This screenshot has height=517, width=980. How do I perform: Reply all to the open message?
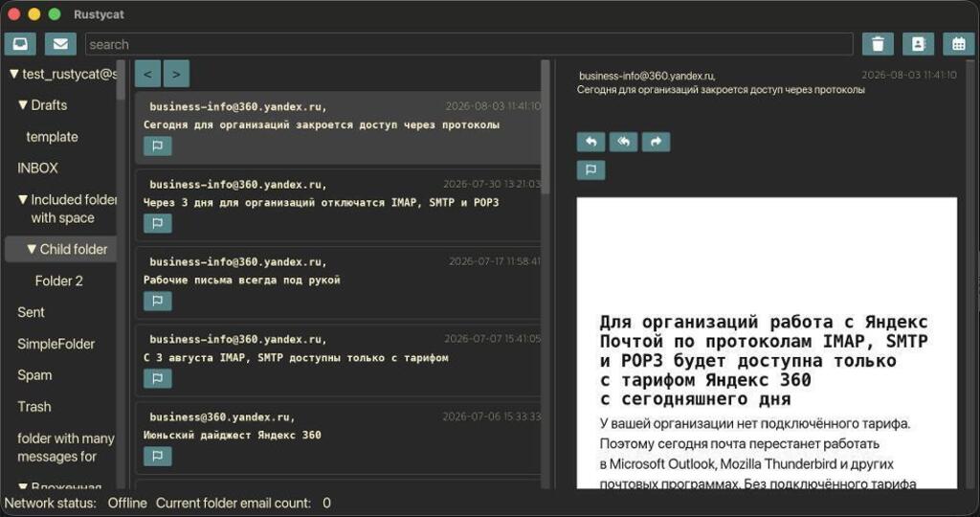[x=623, y=142]
